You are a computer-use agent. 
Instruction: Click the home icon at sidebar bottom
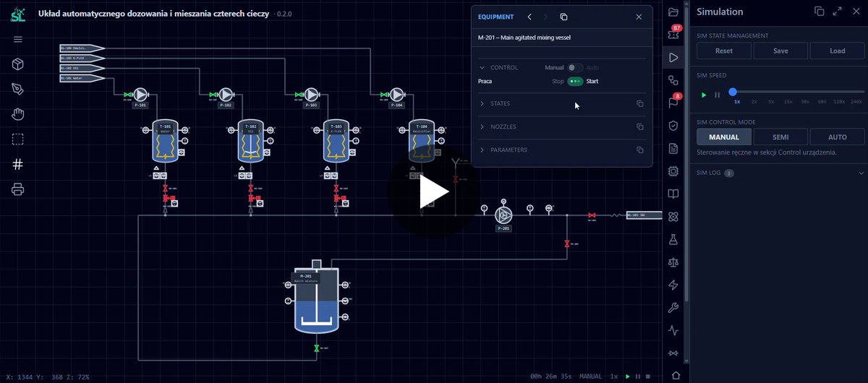pyautogui.click(x=676, y=375)
